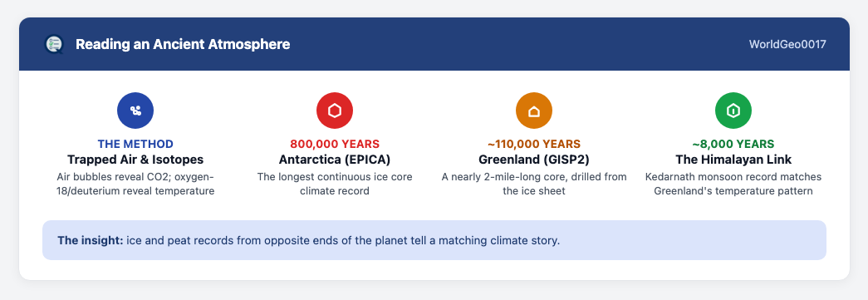Viewport: 868px width, 300px height.
Task: Select 'The Himalayan Link' heading
Action: [733, 160]
